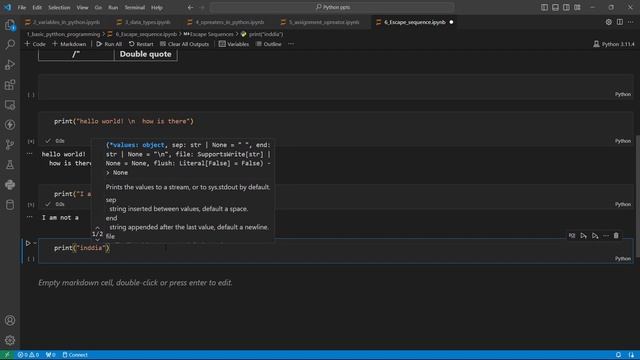This screenshot has height=360, width=640.
Task: Open the Terminal menu
Action: pos(135,7)
